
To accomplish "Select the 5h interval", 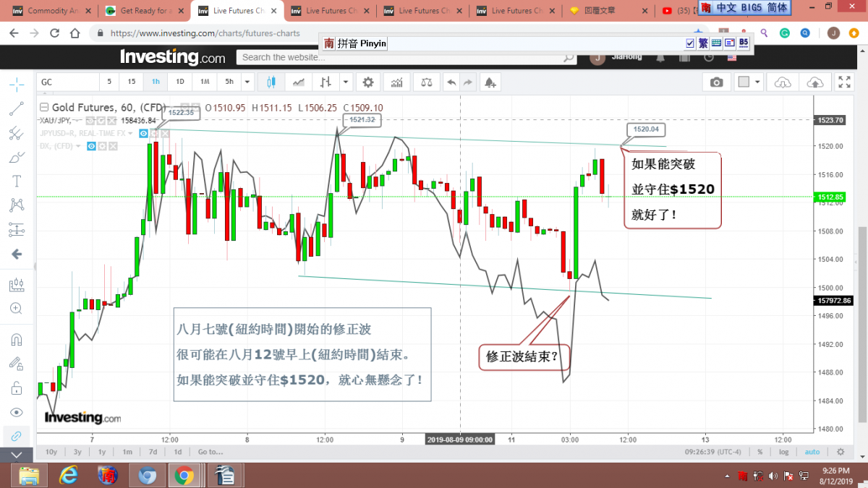I will click(229, 82).
